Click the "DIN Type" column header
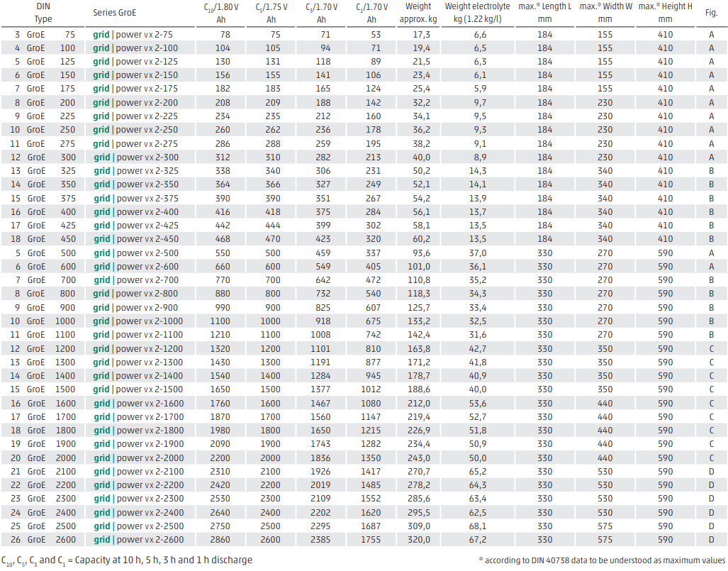Viewport: 728px width, 571px height. click(43, 13)
